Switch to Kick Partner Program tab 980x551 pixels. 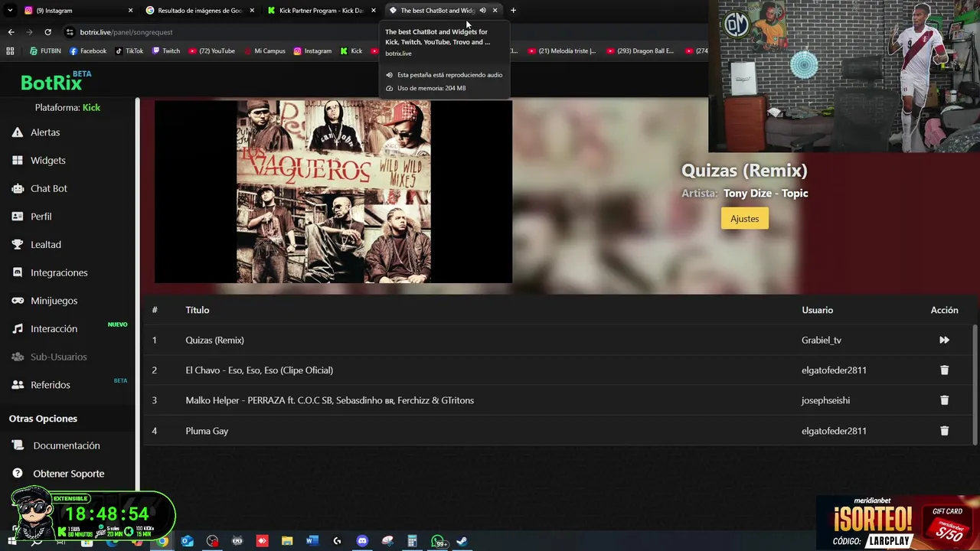pyautogui.click(x=322, y=11)
